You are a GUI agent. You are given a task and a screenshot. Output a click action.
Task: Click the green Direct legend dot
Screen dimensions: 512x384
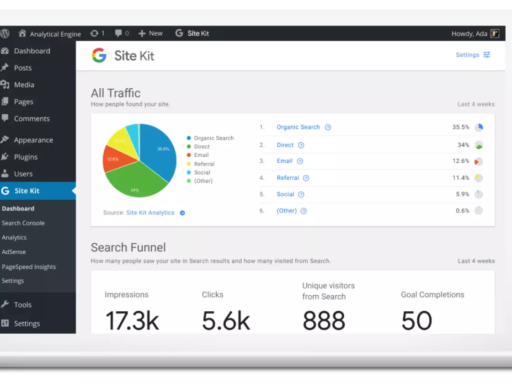coord(189,146)
